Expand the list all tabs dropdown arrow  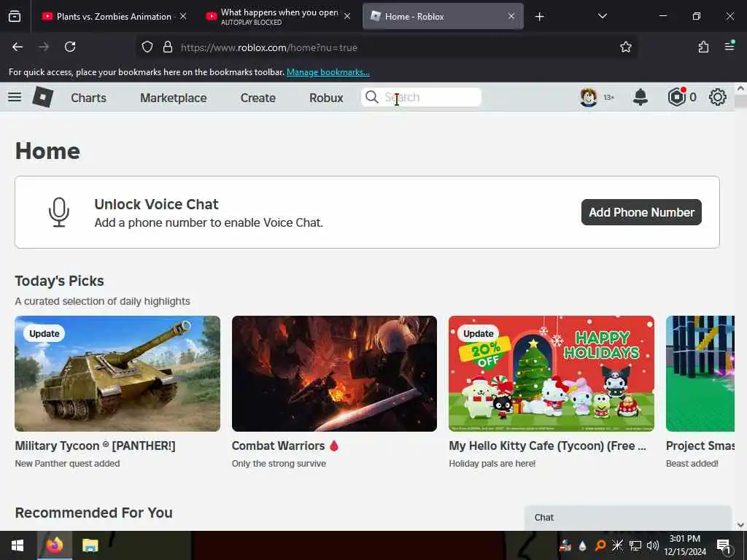603,16
